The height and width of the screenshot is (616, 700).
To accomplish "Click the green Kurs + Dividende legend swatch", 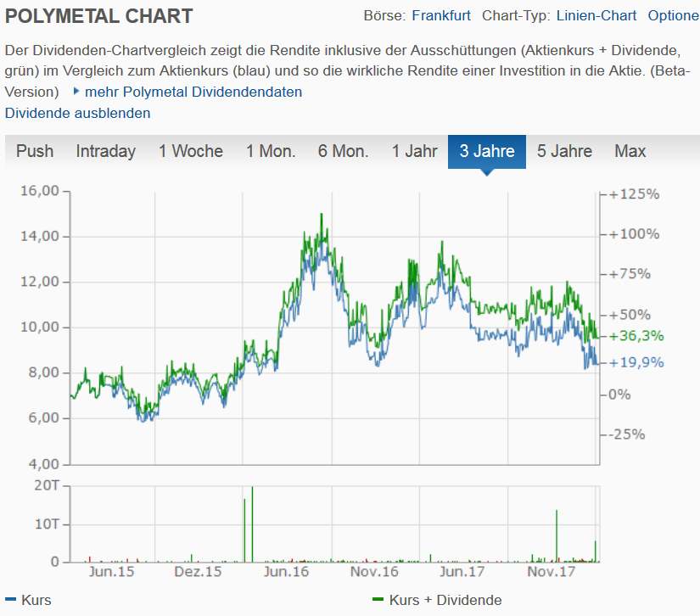I will 378,600.
